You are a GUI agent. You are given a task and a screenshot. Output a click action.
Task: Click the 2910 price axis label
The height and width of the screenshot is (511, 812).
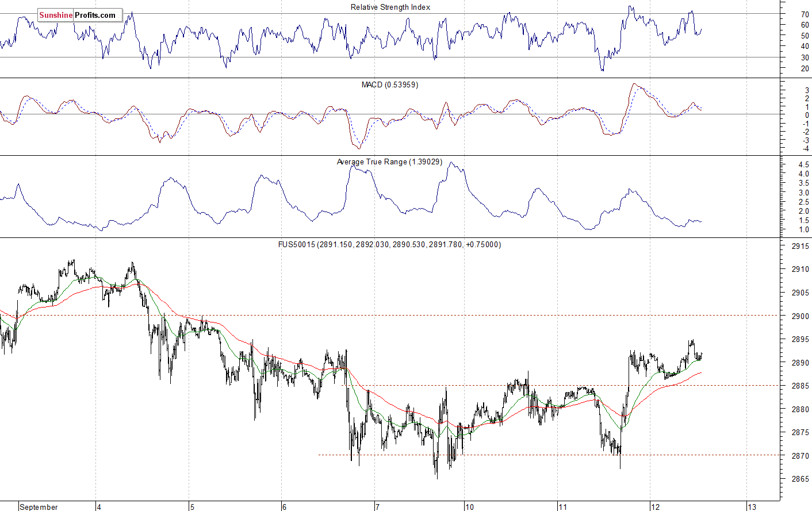(800, 270)
